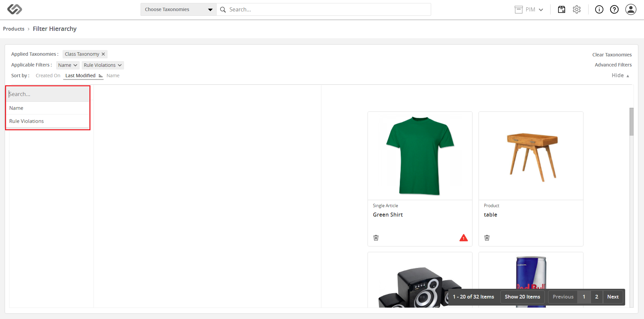Open Advanced Filters
Screen dimensions: 644x319
(613, 65)
